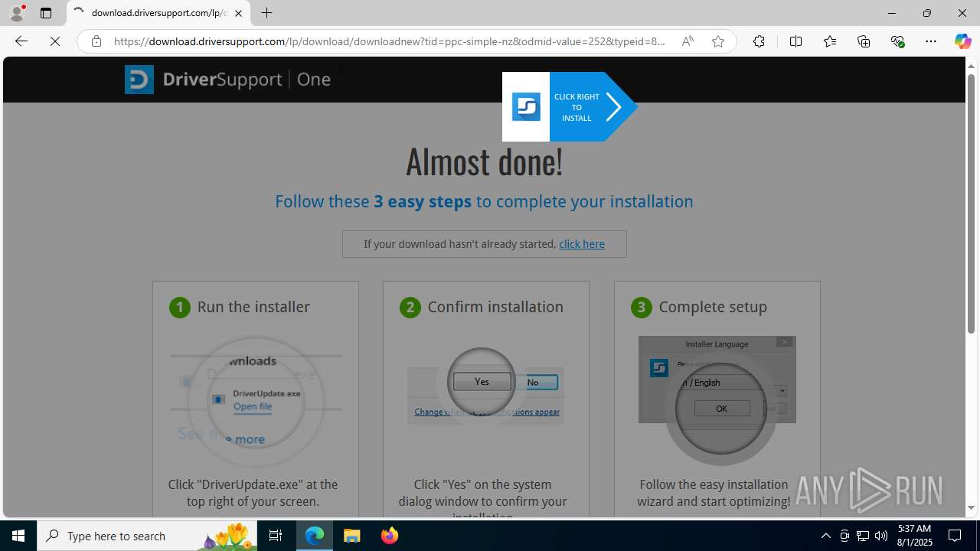The image size is (980, 551).
Task: Open Task View
Action: (276, 536)
